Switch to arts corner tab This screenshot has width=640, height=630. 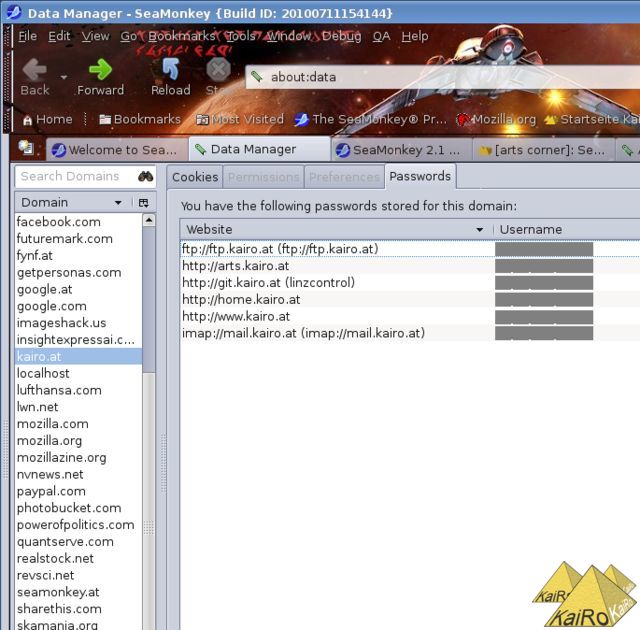click(x=544, y=150)
